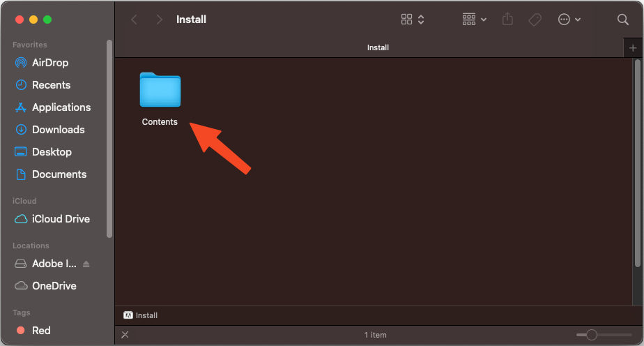Switch view mode with icon view selector
The width and height of the screenshot is (644, 346).
pos(413,20)
